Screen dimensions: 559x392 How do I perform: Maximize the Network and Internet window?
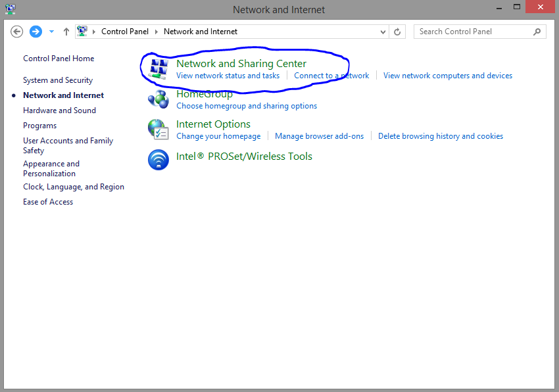pos(516,7)
